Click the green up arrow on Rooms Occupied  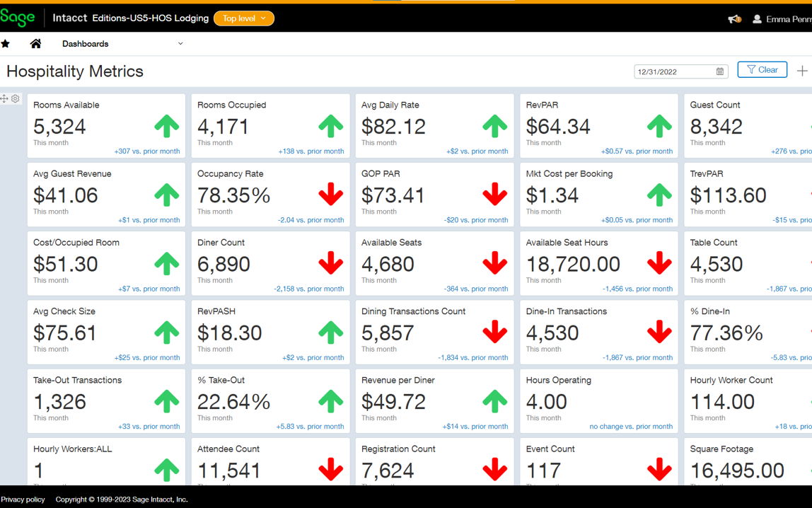331,126
